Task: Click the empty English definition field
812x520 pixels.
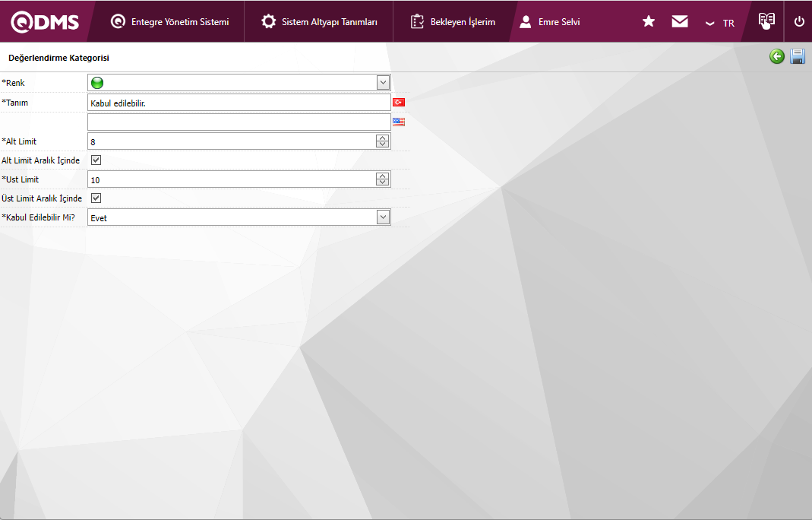Action: [239, 122]
